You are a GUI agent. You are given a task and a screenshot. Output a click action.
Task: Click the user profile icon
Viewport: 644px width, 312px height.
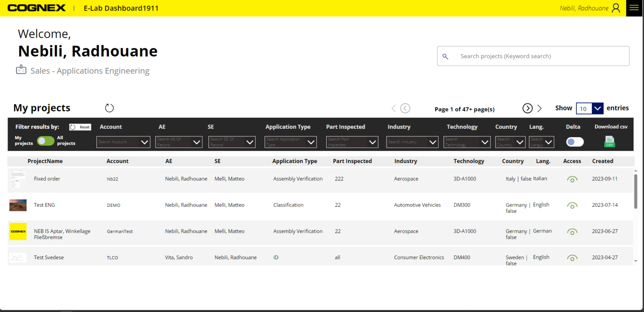(615, 8)
